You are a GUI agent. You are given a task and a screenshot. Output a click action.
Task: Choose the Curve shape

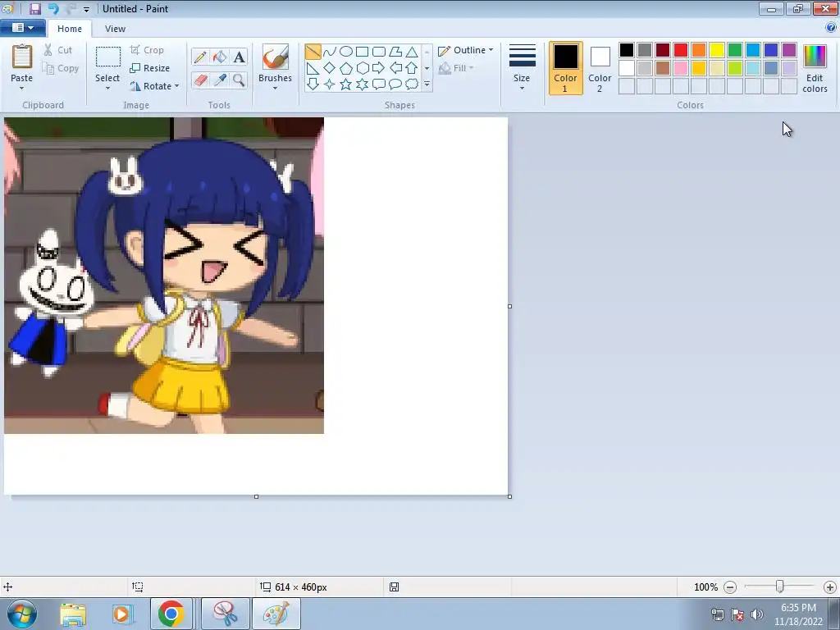[330, 52]
